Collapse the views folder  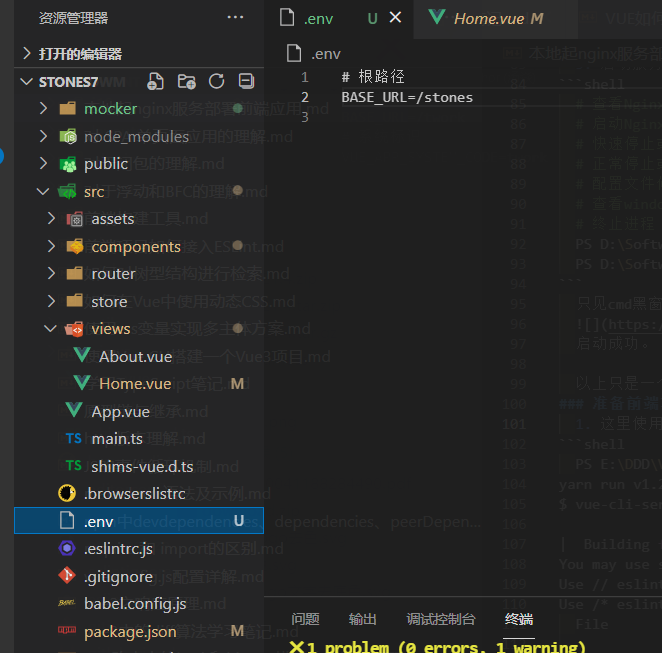pos(51,328)
